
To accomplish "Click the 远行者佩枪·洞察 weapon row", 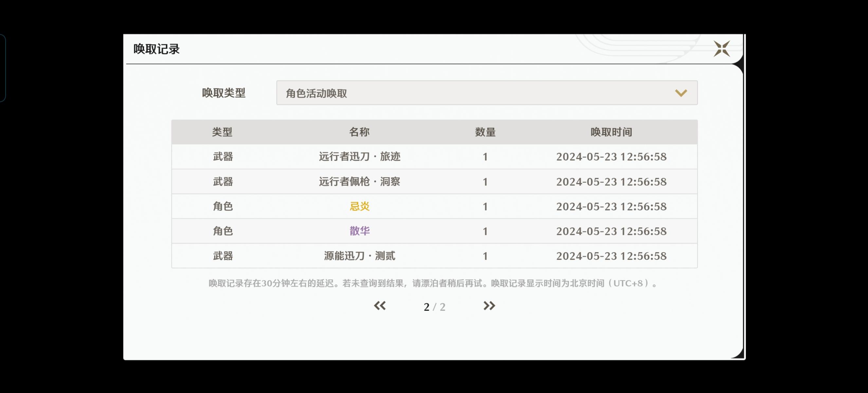I will (x=359, y=182).
